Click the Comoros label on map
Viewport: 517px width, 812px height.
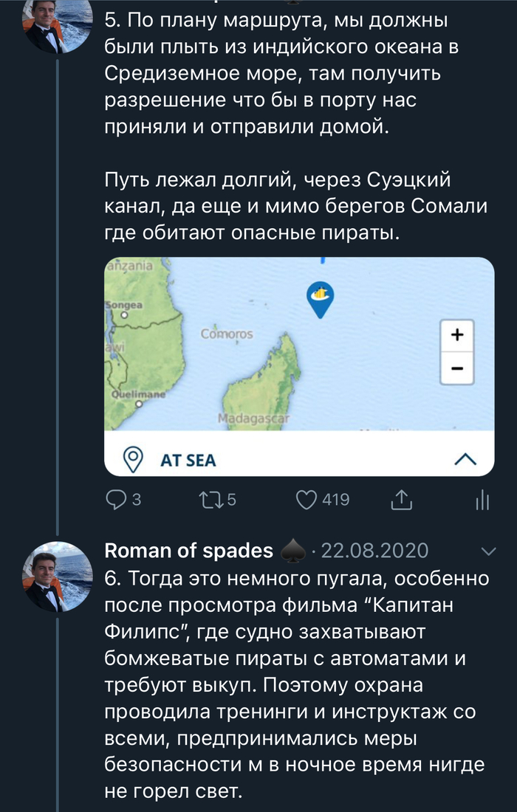[x=226, y=334]
